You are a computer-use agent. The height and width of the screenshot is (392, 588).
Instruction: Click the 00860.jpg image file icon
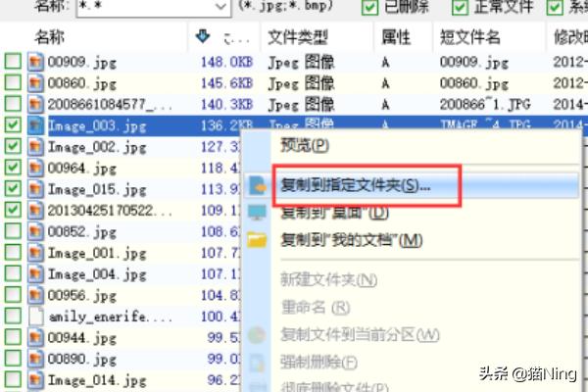click(x=35, y=83)
